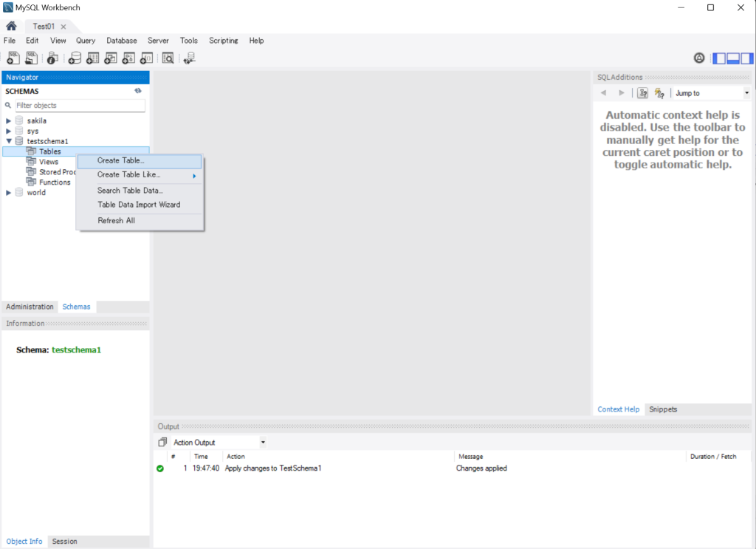Toggle the left sidebar panel visibility

tap(718, 58)
